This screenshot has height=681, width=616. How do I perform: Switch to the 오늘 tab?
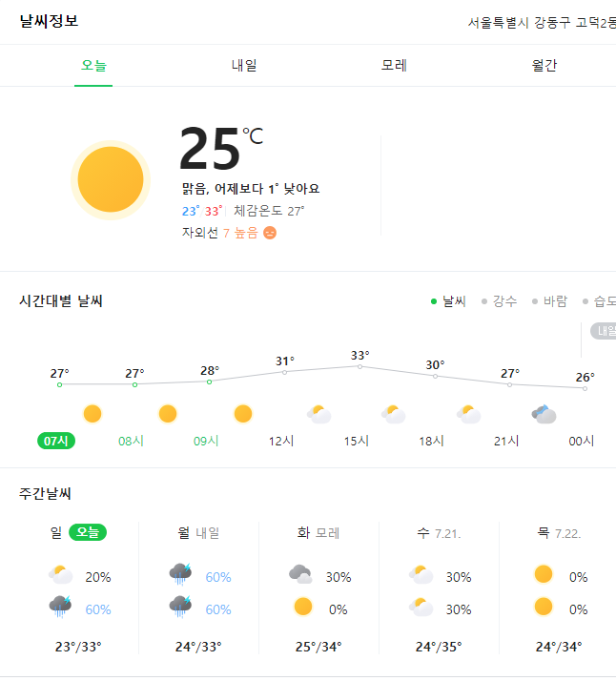93,66
